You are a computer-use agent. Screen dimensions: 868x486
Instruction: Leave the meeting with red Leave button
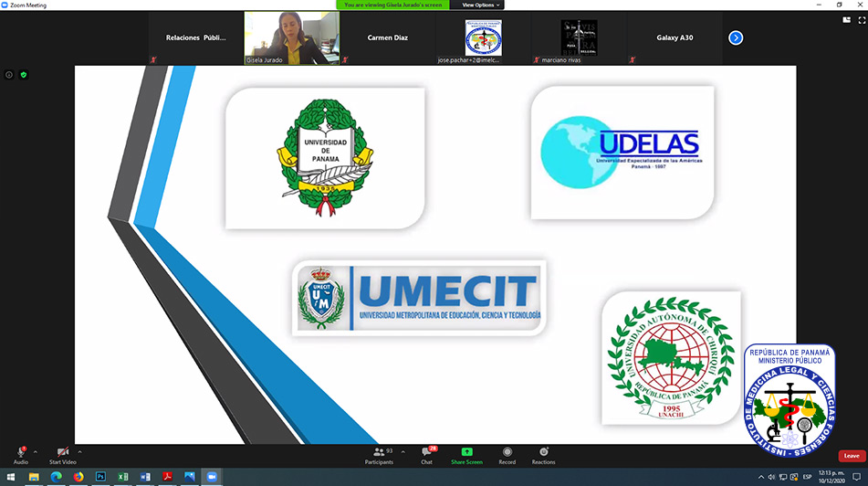click(852, 456)
